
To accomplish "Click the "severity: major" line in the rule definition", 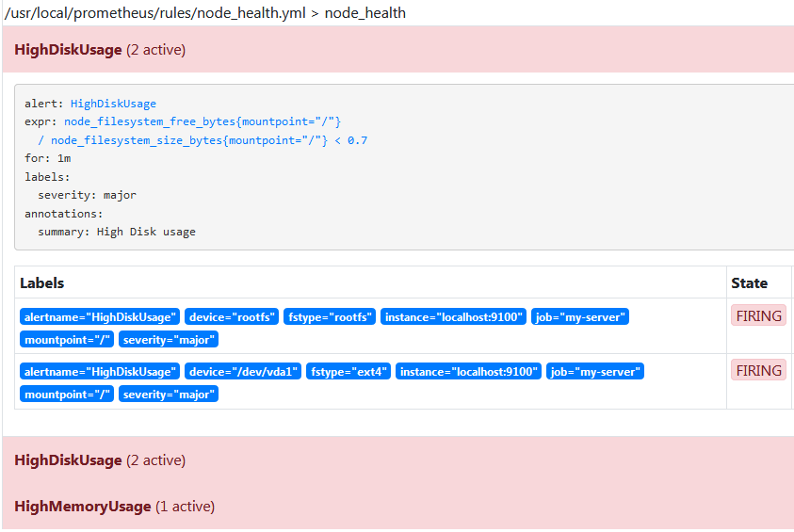I will pyautogui.click(x=87, y=195).
